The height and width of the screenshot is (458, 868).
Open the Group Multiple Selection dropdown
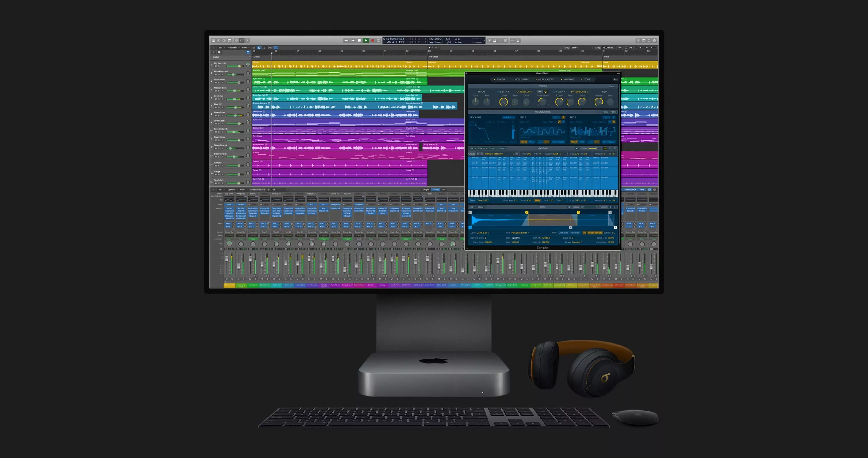[x=499, y=154]
